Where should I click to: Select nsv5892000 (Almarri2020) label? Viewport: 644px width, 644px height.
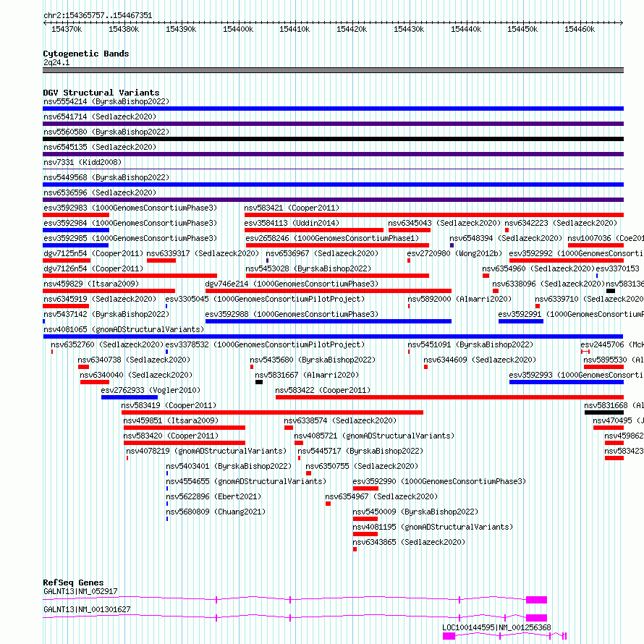click(x=459, y=299)
